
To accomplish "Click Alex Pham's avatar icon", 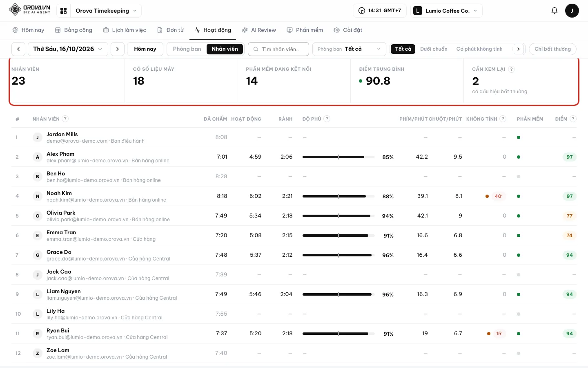I will click(38, 157).
